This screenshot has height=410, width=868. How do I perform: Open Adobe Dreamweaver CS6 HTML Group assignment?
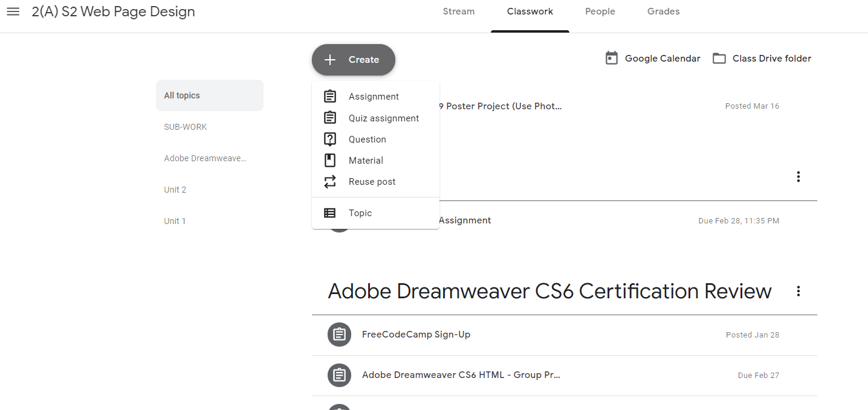tap(461, 375)
